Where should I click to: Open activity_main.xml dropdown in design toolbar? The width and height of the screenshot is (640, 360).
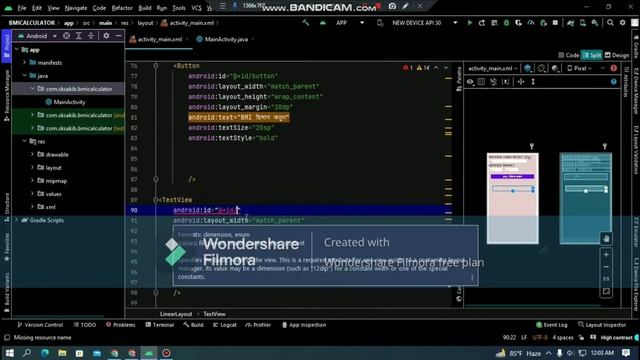[493, 68]
